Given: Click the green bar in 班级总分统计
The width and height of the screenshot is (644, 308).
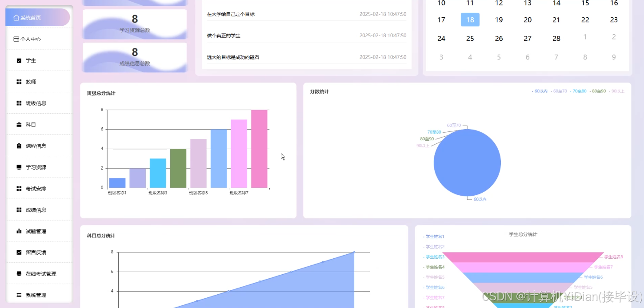Looking at the screenshot, I should pyautogui.click(x=178, y=168).
